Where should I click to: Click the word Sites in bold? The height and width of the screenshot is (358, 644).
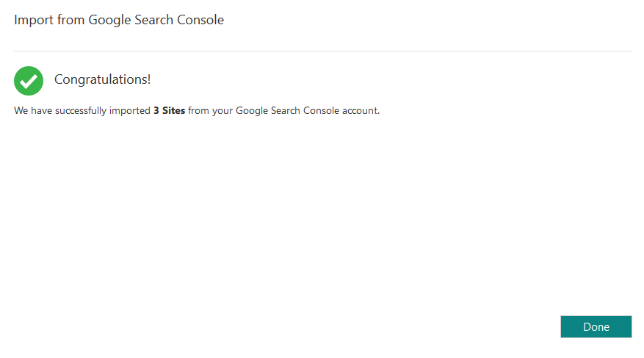(173, 111)
